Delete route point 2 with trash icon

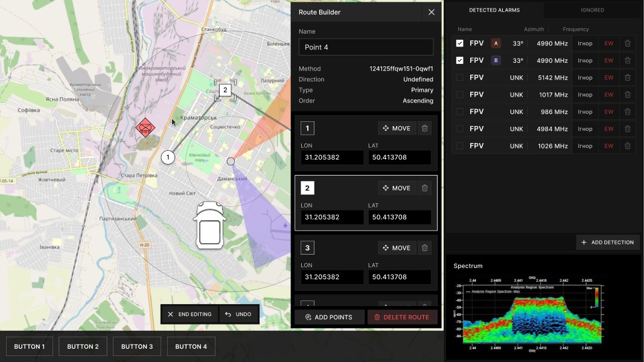(x=425, y=188)
